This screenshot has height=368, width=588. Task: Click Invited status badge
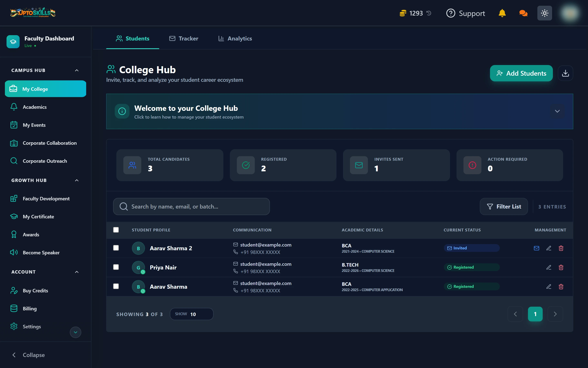472,248
